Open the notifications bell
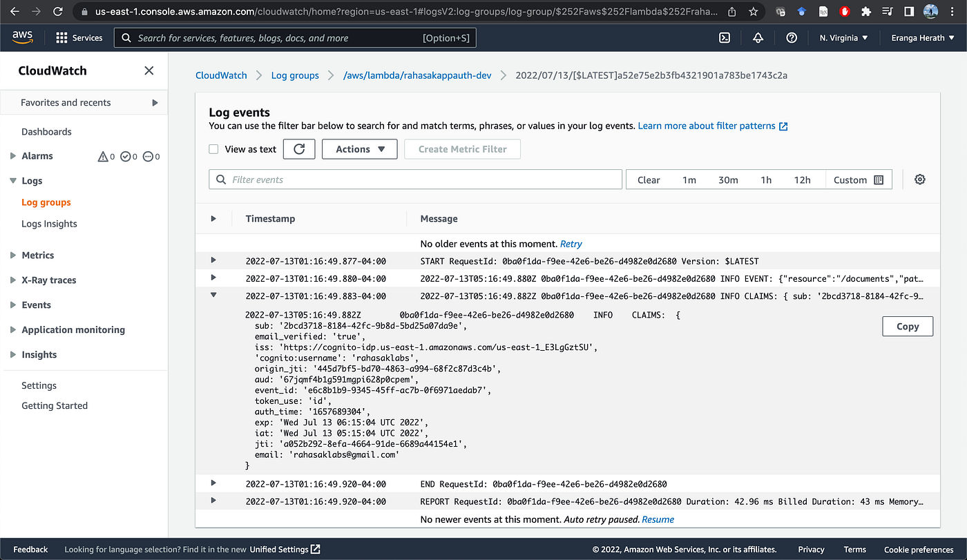This screenshot has height=560, width=967. click(x=758, y=38)
